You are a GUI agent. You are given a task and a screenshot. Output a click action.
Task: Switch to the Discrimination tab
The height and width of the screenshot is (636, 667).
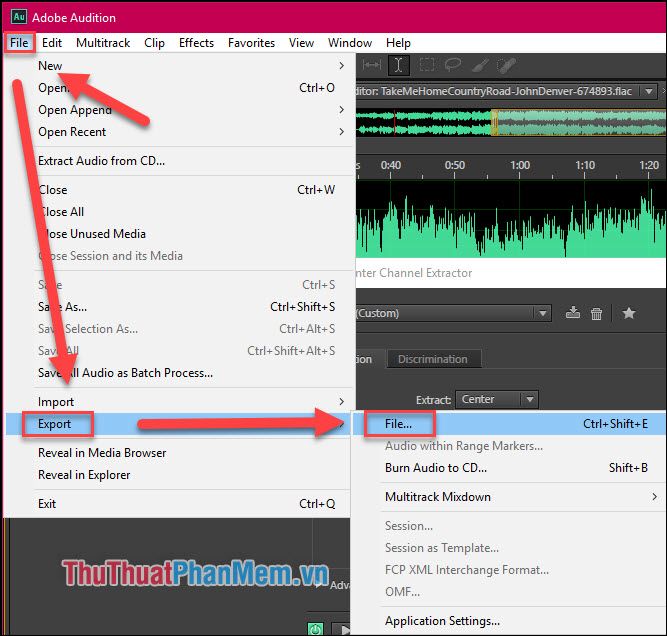[x=433, y=359]
